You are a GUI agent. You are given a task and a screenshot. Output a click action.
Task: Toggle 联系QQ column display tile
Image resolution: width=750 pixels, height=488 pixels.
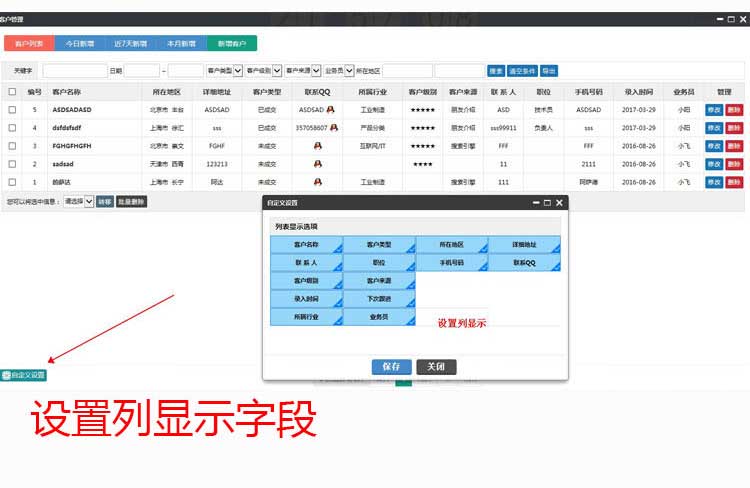pos(525,263)
